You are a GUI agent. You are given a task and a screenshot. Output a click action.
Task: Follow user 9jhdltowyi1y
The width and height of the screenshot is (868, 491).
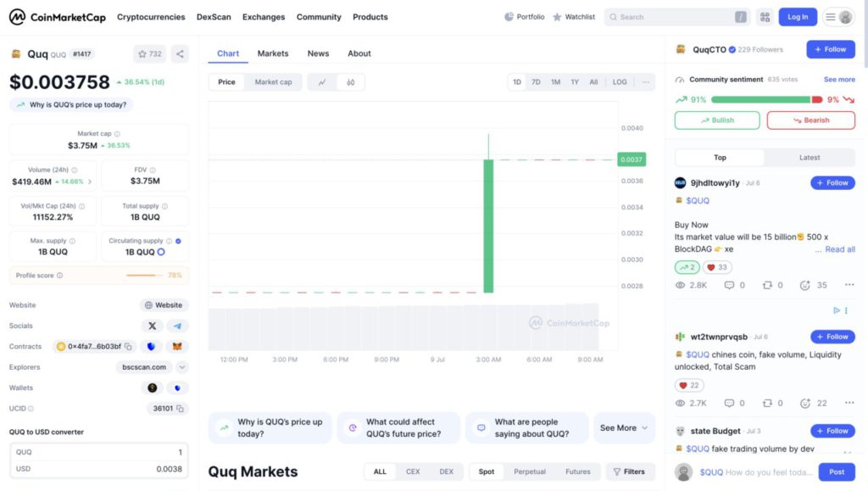(832, 182)
